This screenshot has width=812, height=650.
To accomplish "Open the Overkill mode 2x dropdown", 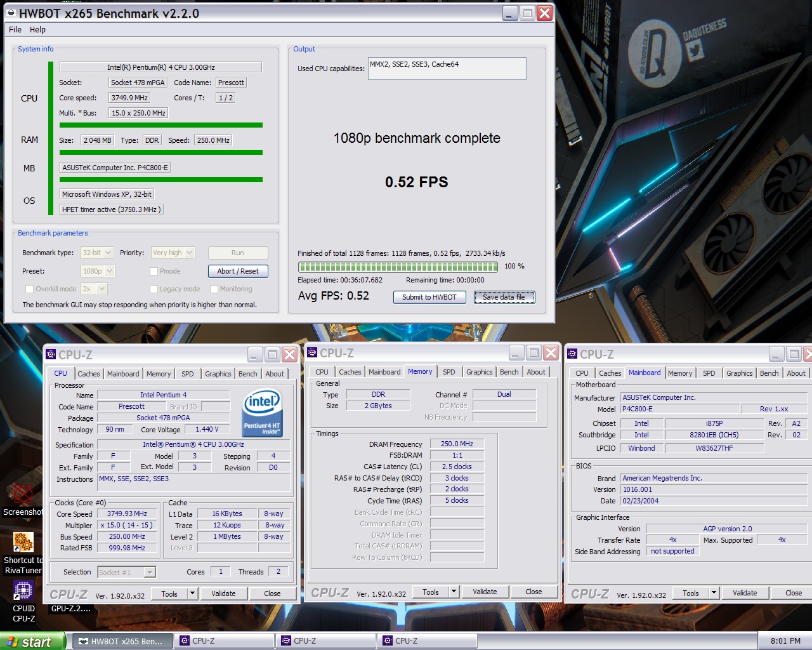I will pyautogui.click(x=94, y=289).
